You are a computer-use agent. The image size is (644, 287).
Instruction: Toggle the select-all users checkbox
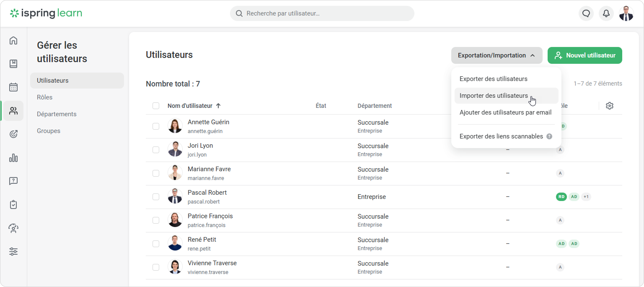tap(156, 106)
